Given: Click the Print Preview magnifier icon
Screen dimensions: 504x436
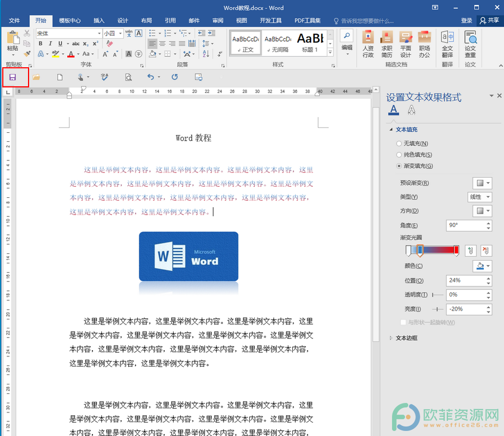Looking at the screenshot, I should 128,77.
